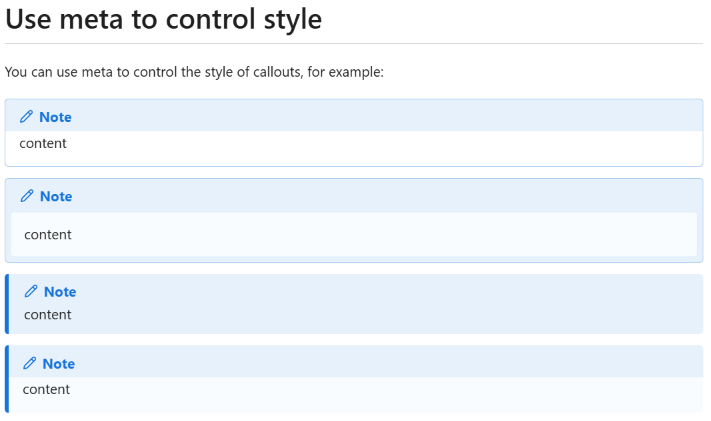This screenshot has height=421, width=711.
Task: Click the content text of the third callout
Action: 48,315
